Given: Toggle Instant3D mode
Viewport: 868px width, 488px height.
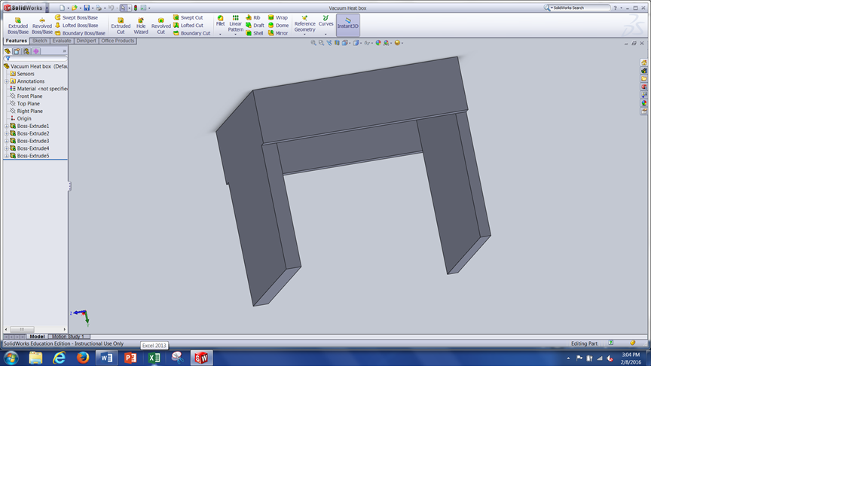Looking at the screenshot, I should click(347, 26).
